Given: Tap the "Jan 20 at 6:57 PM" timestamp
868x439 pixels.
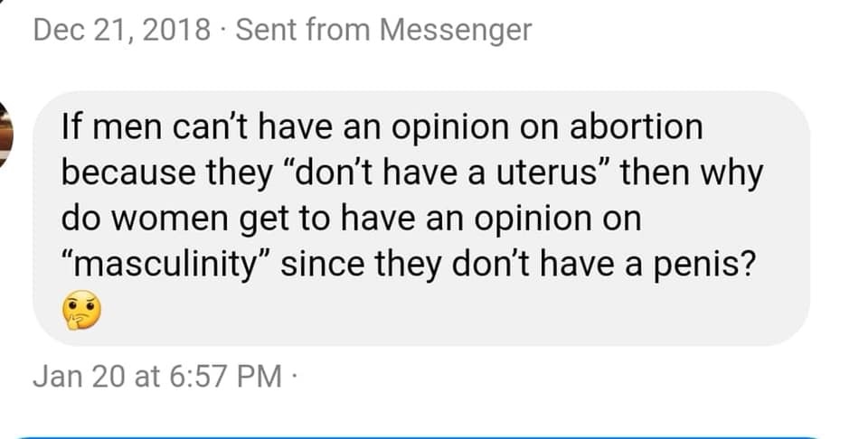Looking at the screenshot, I should [157, 376].
